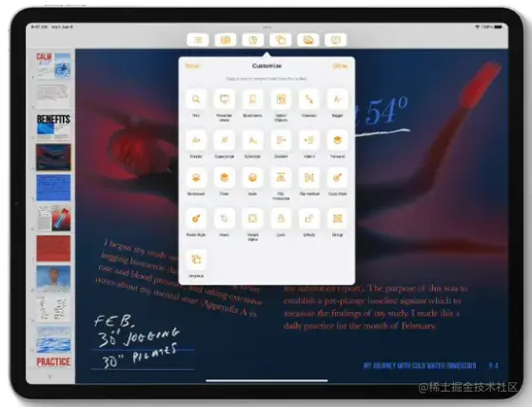The image size is (532, 407).
Task: Select the Ungroup objects icon
Action: 196,260
